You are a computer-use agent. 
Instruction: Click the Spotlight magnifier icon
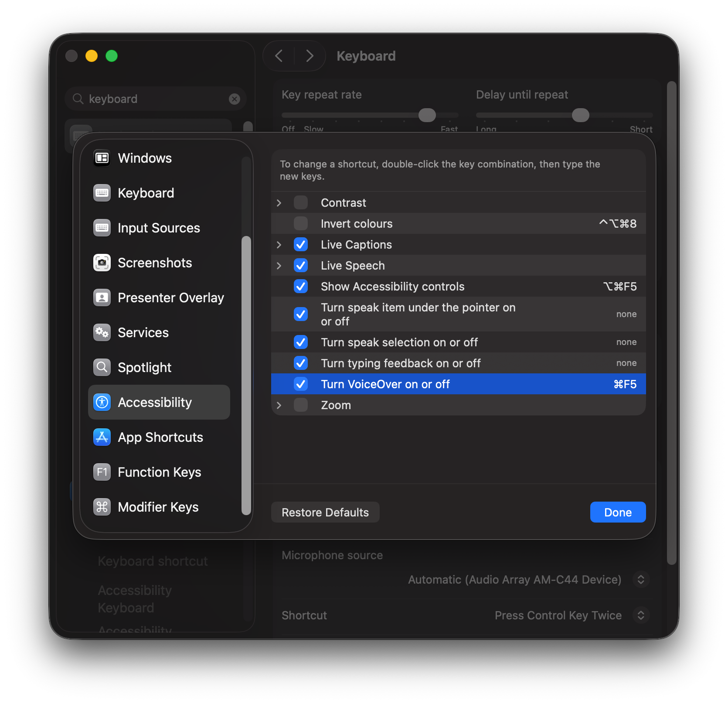[x=102, y=367]
